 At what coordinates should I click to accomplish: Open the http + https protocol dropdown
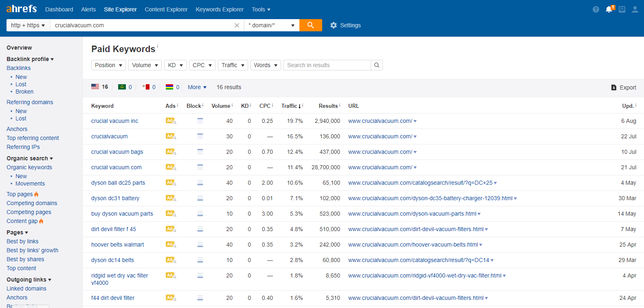click(x=28, y=25)
